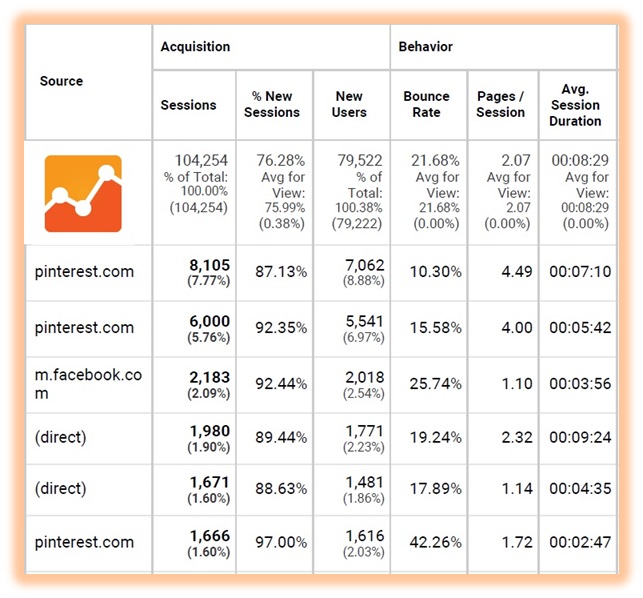Sort by the Pages / Session header
This screenshot has width=643, height=598.
(x=500, y=104)
